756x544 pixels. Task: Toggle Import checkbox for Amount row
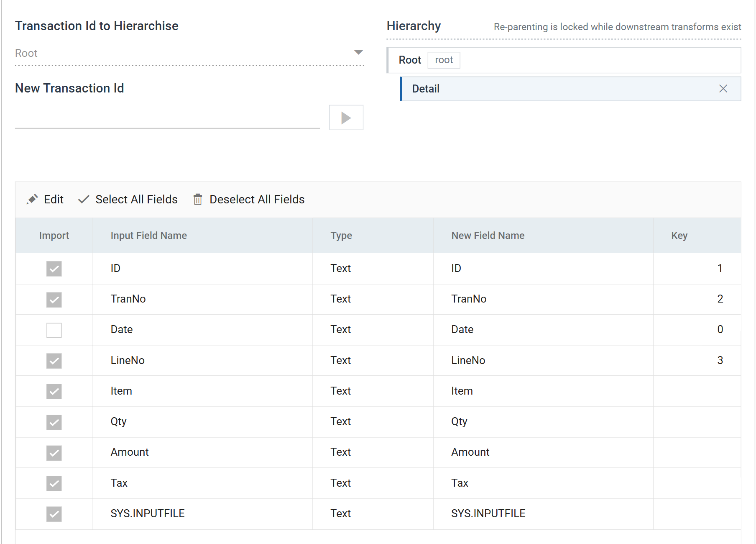point(54,453)
